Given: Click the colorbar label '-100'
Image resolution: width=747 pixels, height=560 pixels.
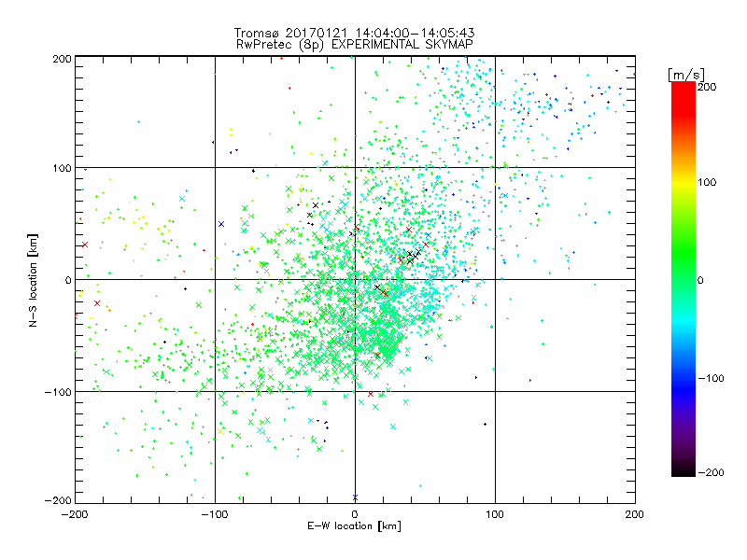Looking at the screenshot, I should tap(712, 378).
